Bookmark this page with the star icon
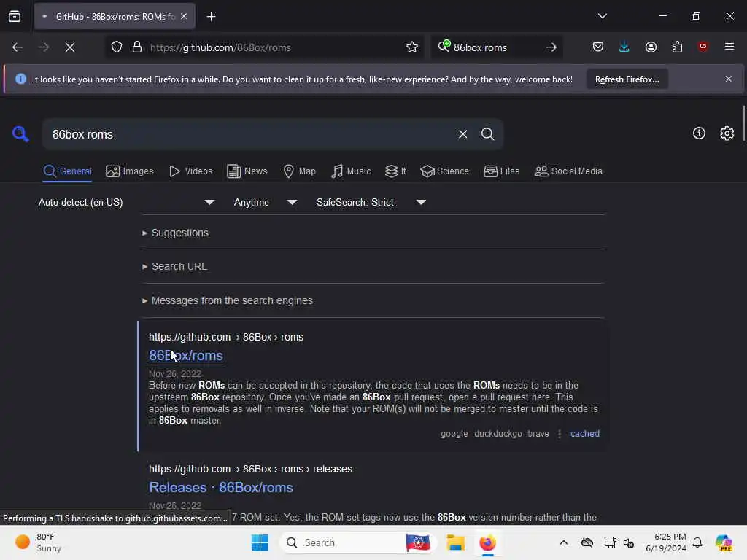The image size is (747, 560). click(412, 47)
